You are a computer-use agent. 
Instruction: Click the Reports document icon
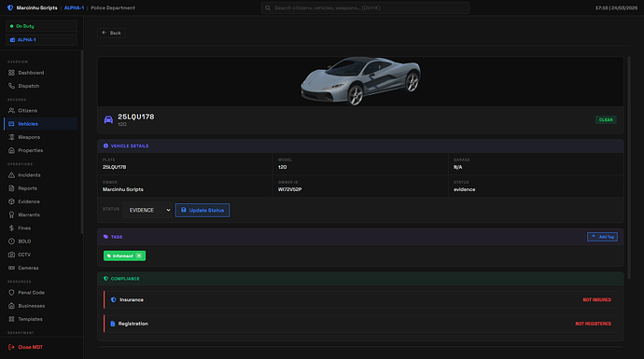click(11, 188)
